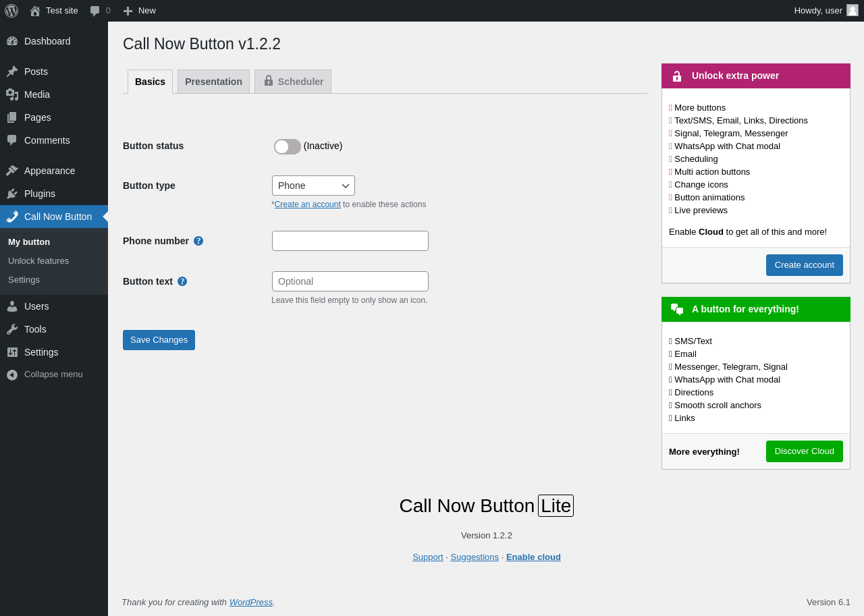
Task: Click the user avatar icon
Action: (x=853, y=10)
